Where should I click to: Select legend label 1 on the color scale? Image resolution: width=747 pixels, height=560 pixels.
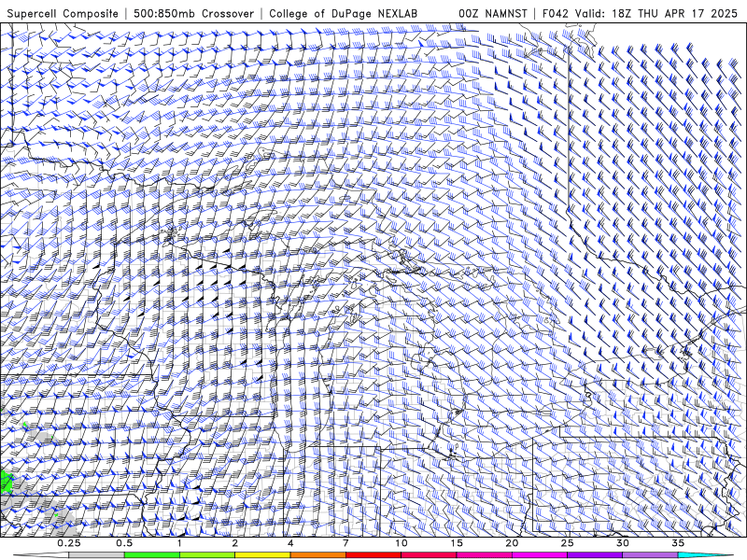(179, 543)
